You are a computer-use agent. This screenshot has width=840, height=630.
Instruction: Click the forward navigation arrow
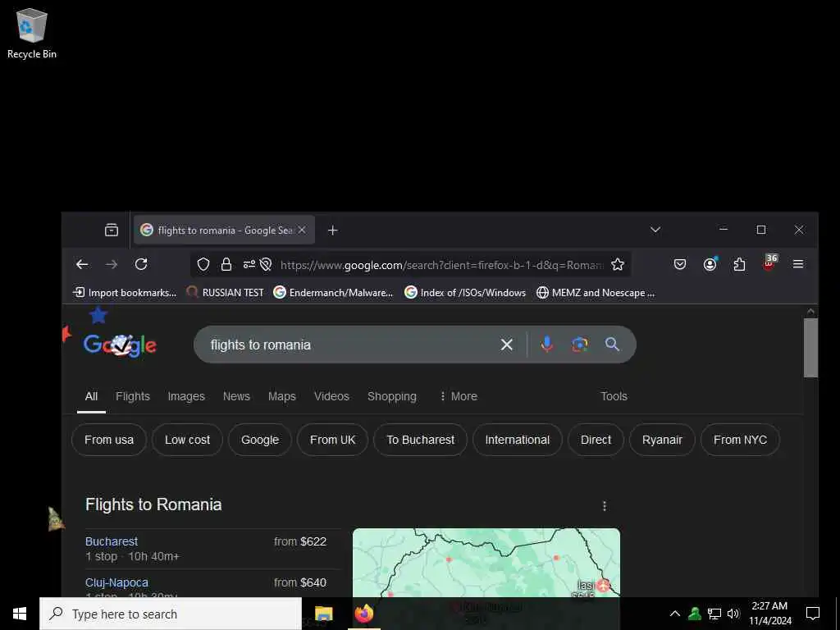pos(112,264)
